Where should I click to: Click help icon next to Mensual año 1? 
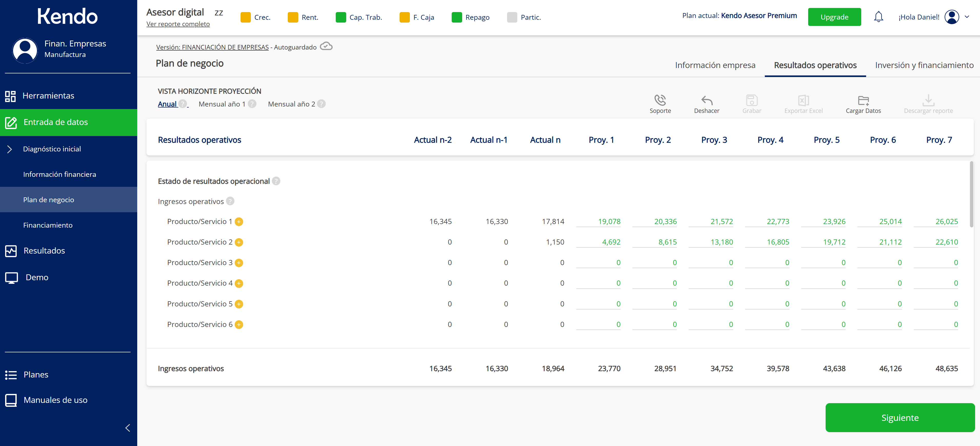pyautogui.click(x=252, y=104)
